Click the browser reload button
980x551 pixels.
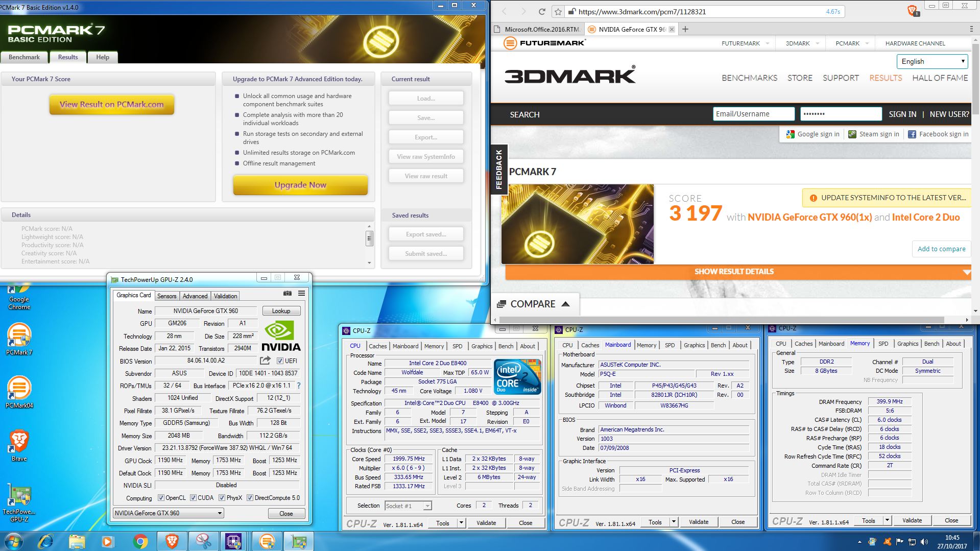(542, 11)
